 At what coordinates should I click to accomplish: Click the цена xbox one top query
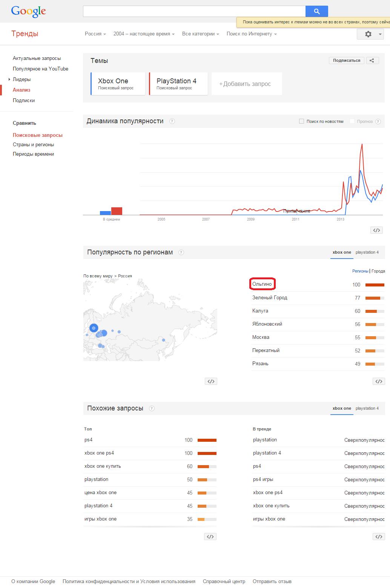100,493
